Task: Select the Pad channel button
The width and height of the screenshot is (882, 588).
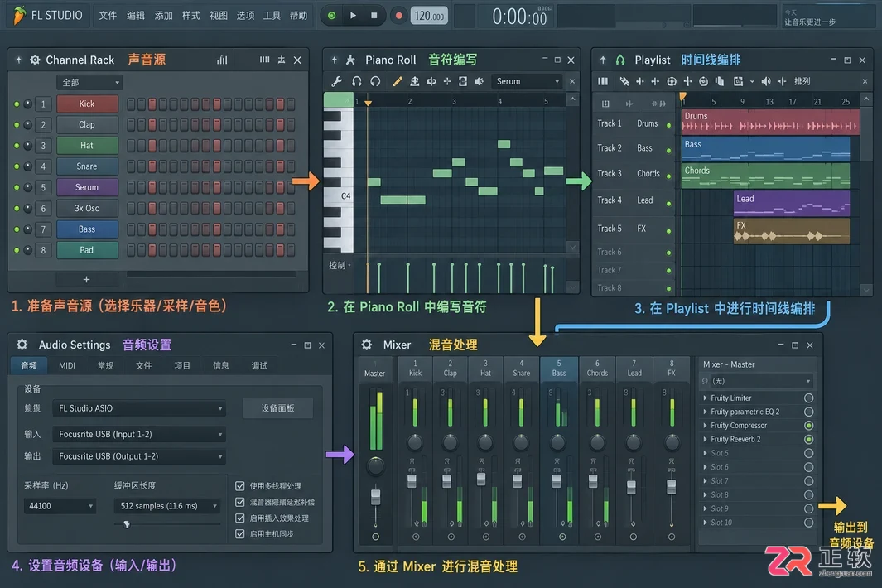Action: pos(87,250)
